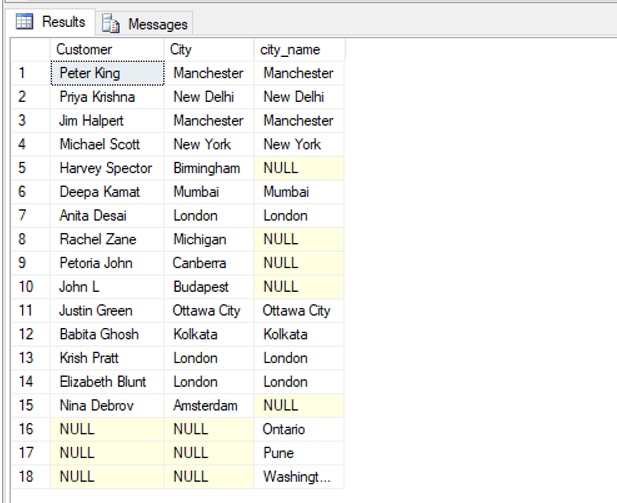The image size is (617, 503).
Task: Select row header number 1
Action: [x=31, y=73]
